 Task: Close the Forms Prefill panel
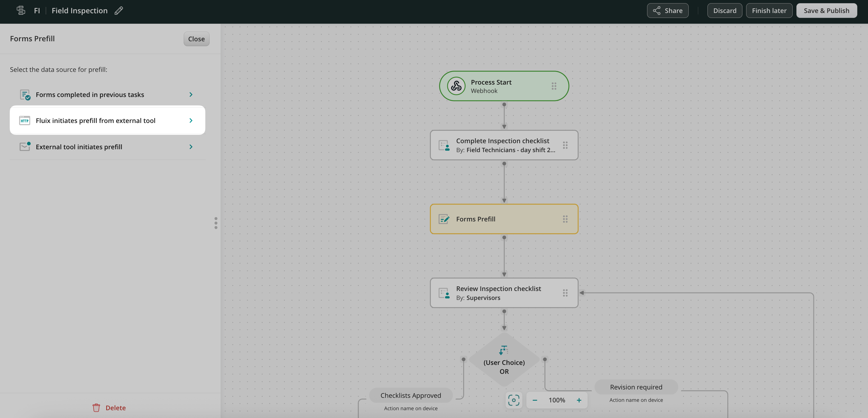point(196,39)
